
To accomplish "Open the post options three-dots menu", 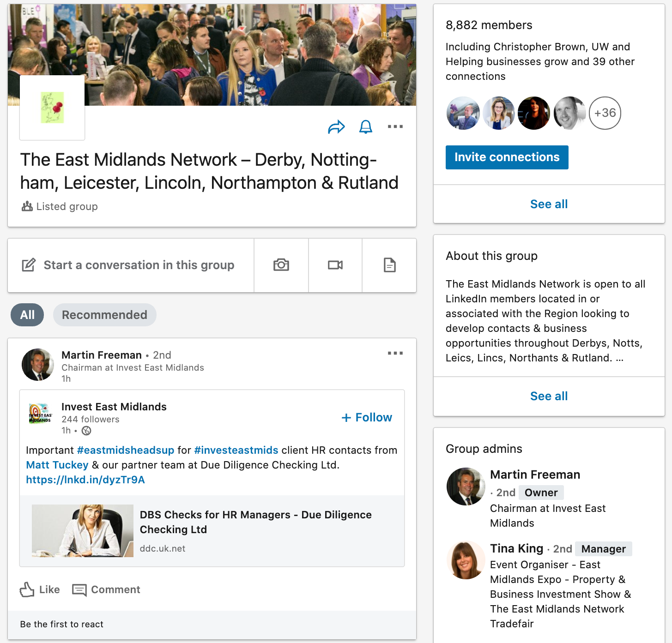I will click(x=395, y=353).
